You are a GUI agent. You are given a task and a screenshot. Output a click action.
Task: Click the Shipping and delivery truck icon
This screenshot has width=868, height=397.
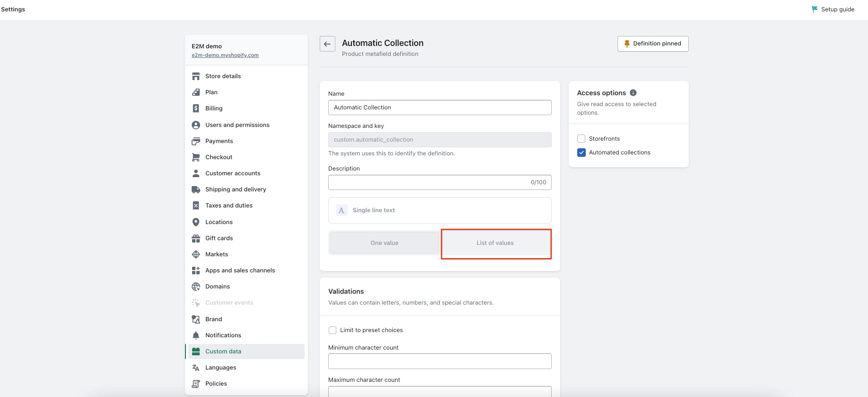pos(195,189)
